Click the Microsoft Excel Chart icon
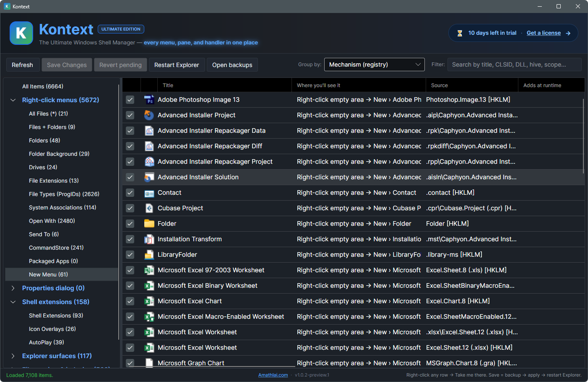 tap(149, 301)
